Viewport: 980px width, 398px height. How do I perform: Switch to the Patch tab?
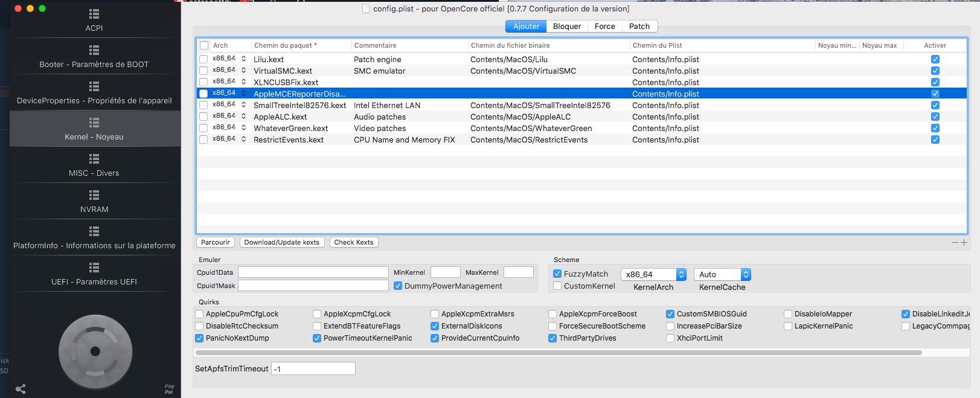coord(639,27)
